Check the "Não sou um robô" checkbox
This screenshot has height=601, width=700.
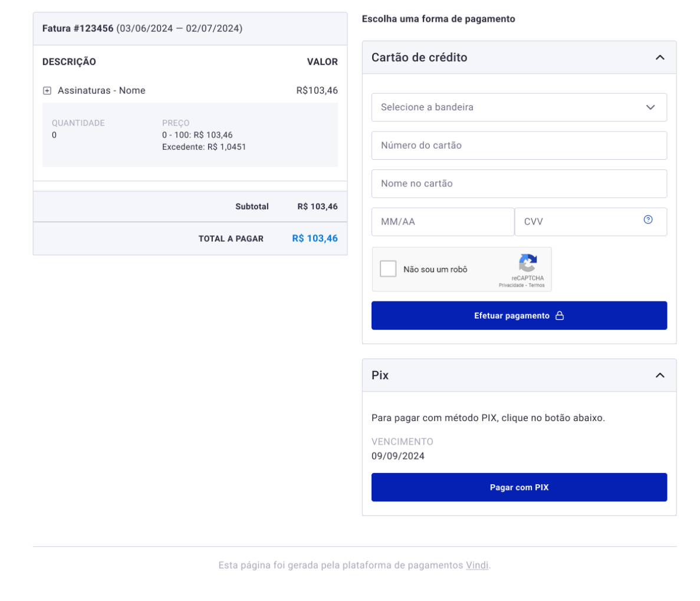coord(388,269)
